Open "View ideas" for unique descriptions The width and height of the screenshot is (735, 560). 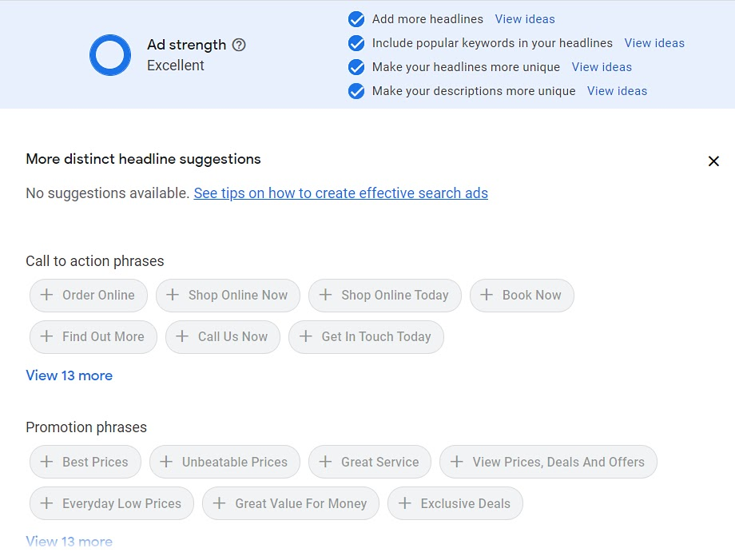(x=617, y=91)
